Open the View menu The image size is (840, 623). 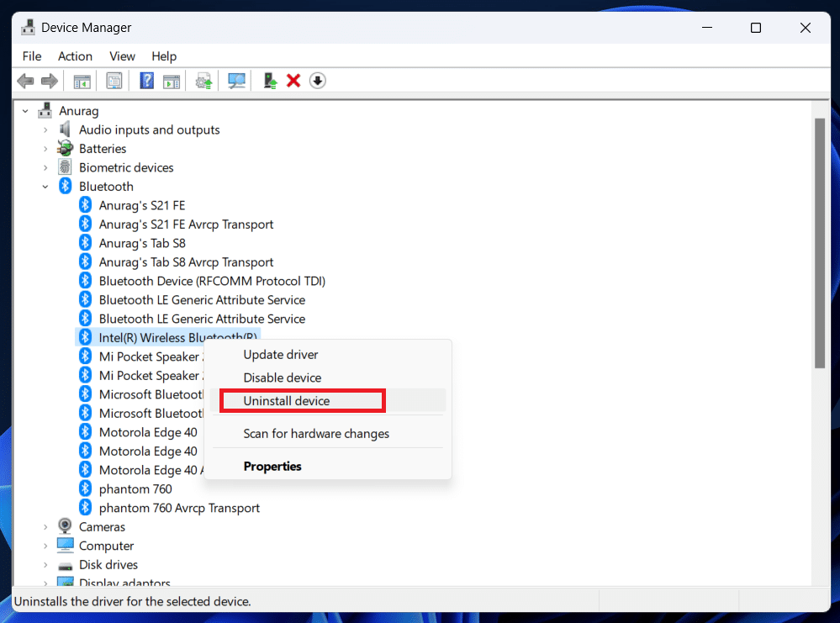[x=122, y=55]
